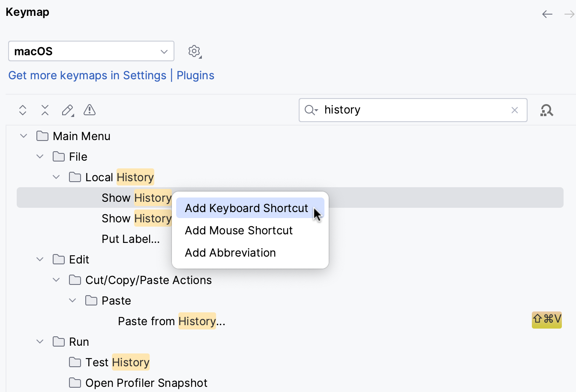
Task: Click the Collapse All icon
Action: click(45, 110)
